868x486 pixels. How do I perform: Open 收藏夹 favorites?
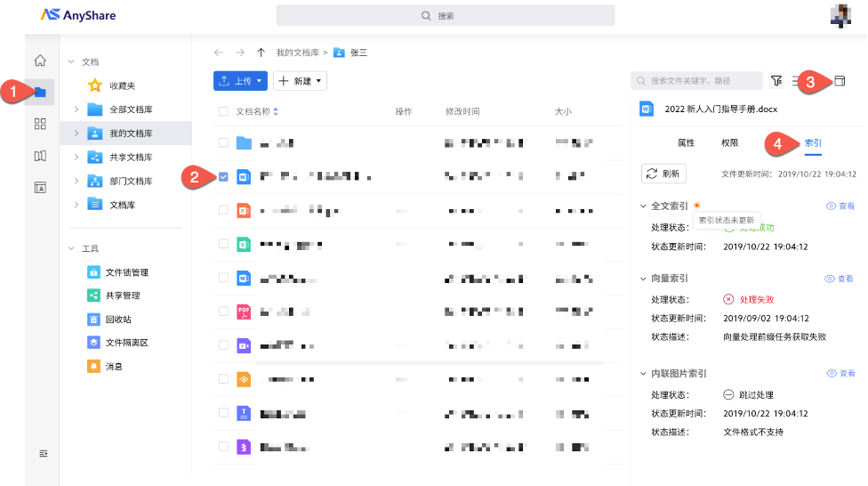(x=111, y=85)
